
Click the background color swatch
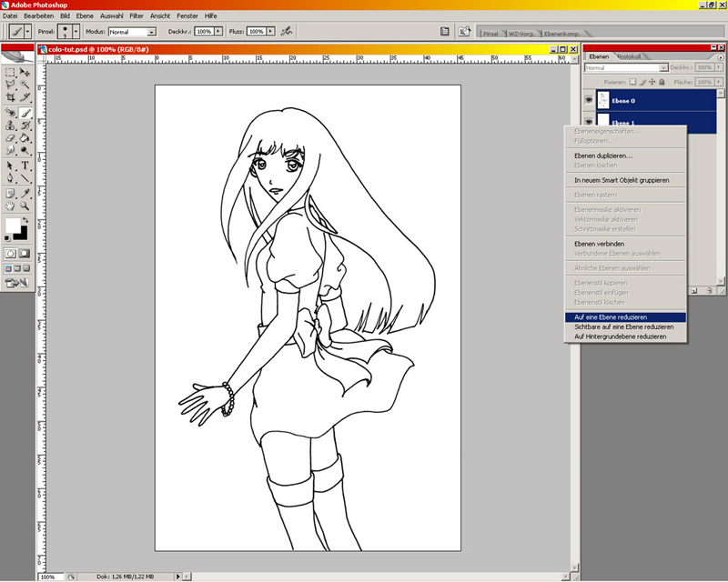tap(21, 234)
